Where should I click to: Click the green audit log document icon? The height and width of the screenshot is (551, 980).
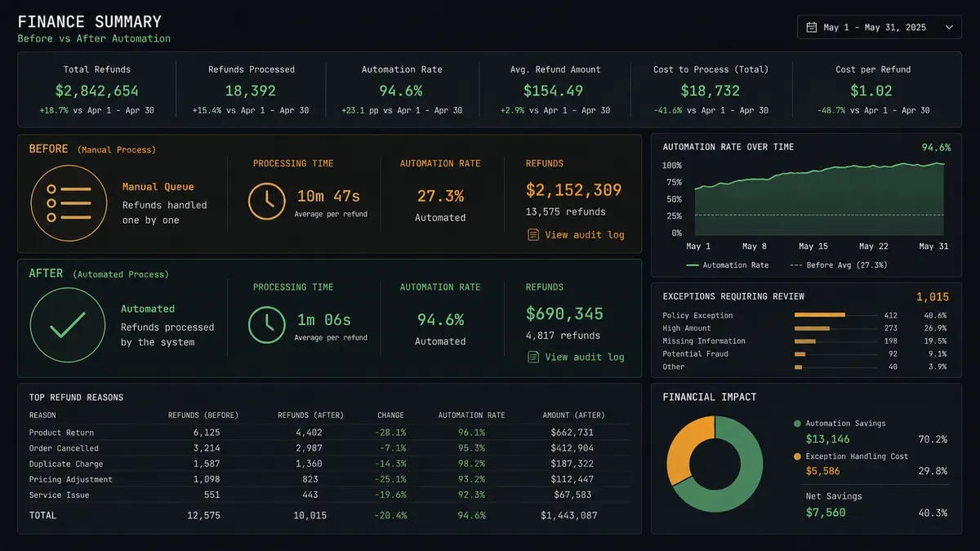click(533, 357)
